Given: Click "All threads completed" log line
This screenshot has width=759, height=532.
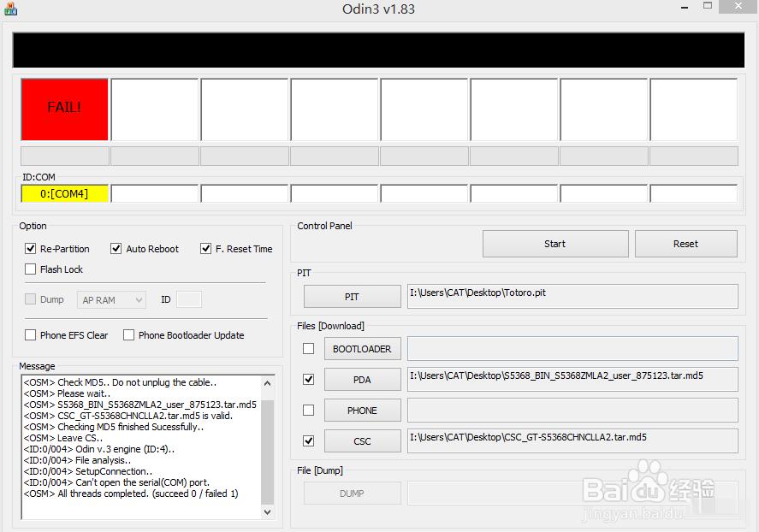Looking at the screenshot, I should click(131, 494).
